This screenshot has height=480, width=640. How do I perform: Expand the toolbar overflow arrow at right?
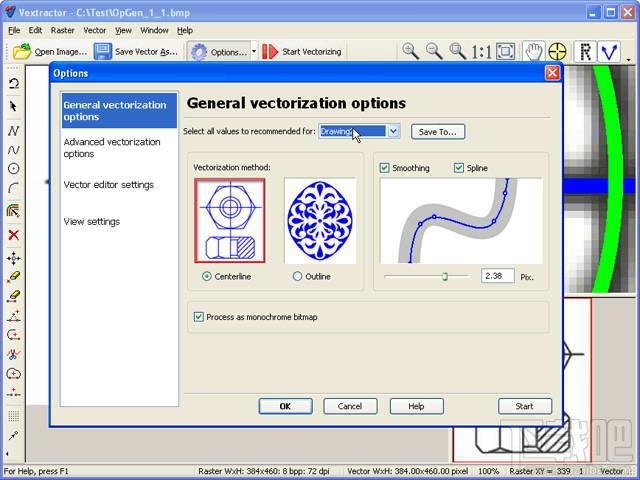pos(629,60)
